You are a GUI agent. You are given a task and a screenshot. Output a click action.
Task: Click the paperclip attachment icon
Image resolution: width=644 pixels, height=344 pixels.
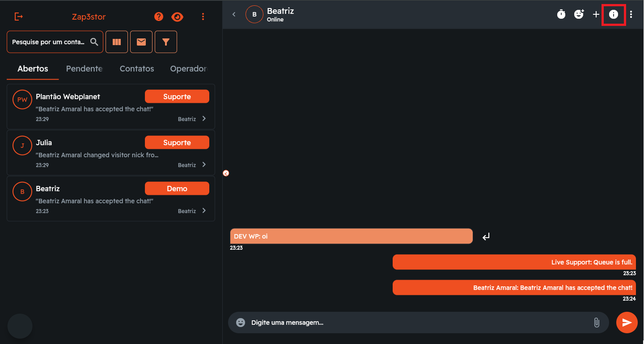point(597,323)
